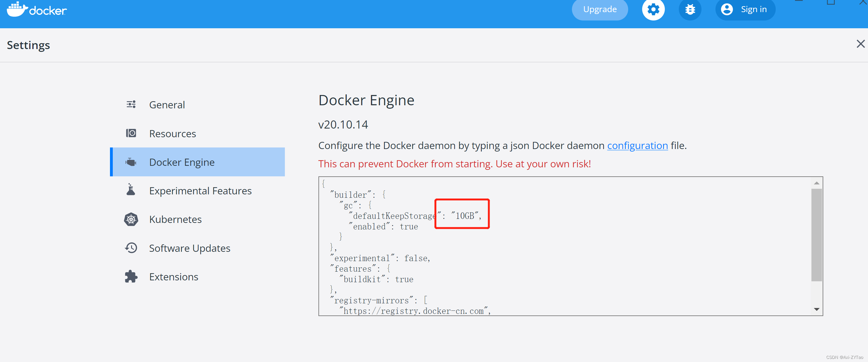Open troubleshoot bug icon
The width and height of the screenshot is (868, 362).
pyautogui.click(x=689, y=9)
